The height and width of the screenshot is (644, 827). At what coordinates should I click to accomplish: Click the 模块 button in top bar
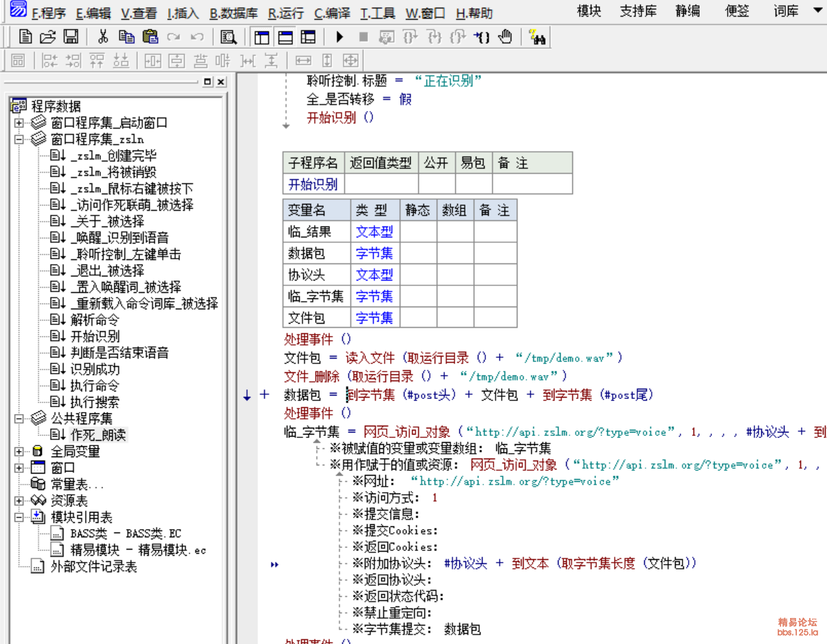click(x=589, y=12)
